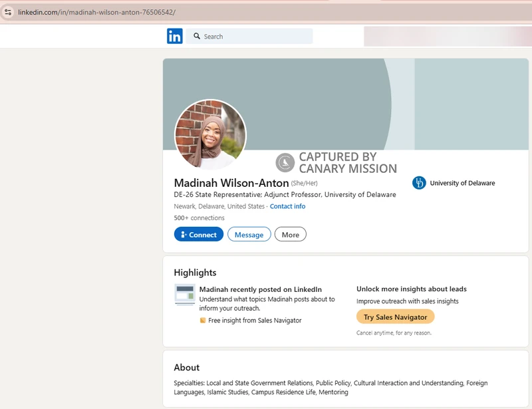The image size is (532, 409).
Task: Click the About section heading
Action: point(187,367)
